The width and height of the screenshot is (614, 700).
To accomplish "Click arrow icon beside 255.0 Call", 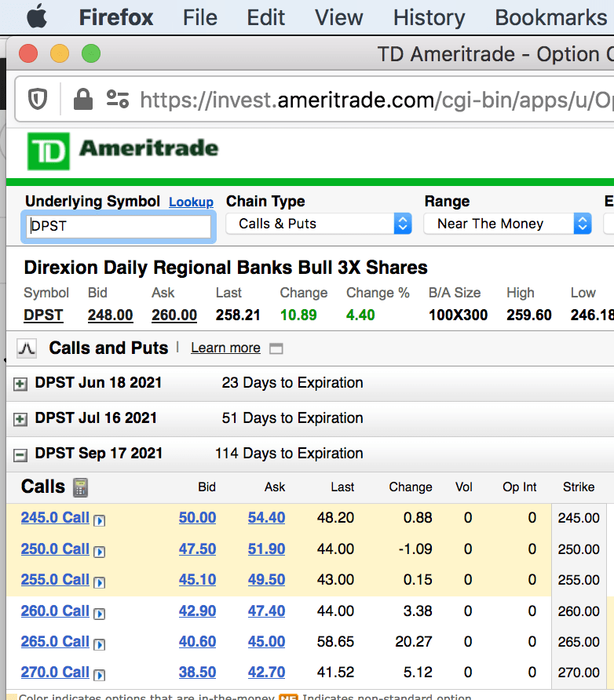I will (x=99, y=582).
